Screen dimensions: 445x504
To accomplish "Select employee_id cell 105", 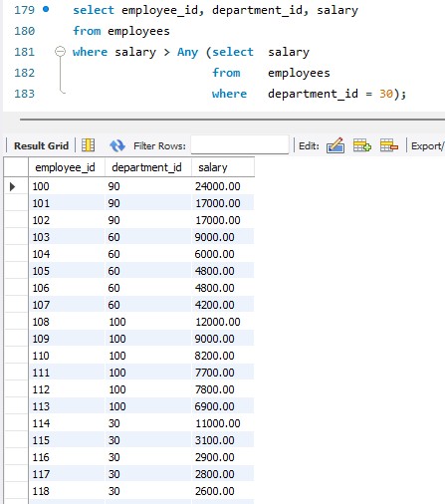I will pos(67,271).
